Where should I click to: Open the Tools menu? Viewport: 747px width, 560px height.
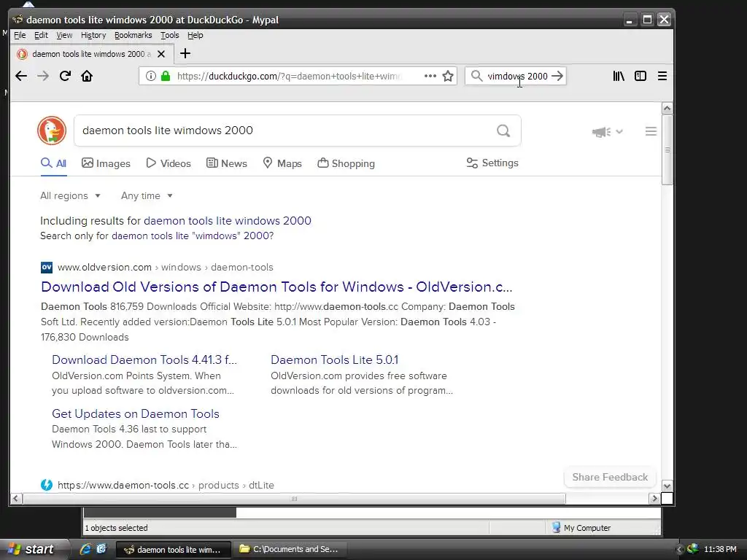(x=169, y=35)
